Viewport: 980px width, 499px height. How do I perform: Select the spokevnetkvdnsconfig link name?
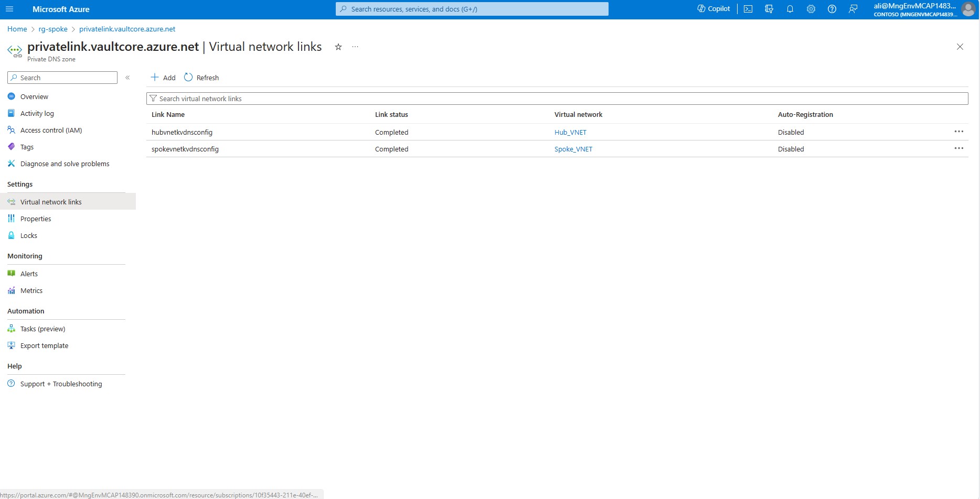[185, 149]
